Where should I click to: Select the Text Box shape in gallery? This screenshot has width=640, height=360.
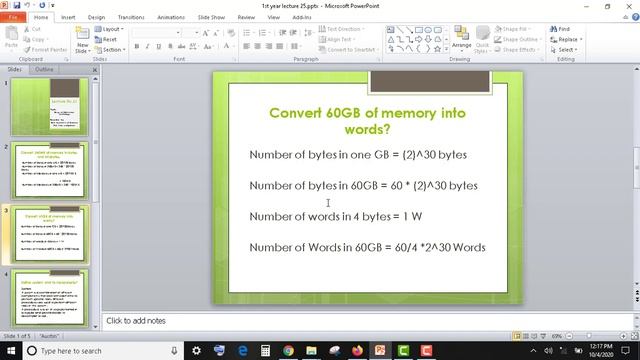tap(391, 30)
